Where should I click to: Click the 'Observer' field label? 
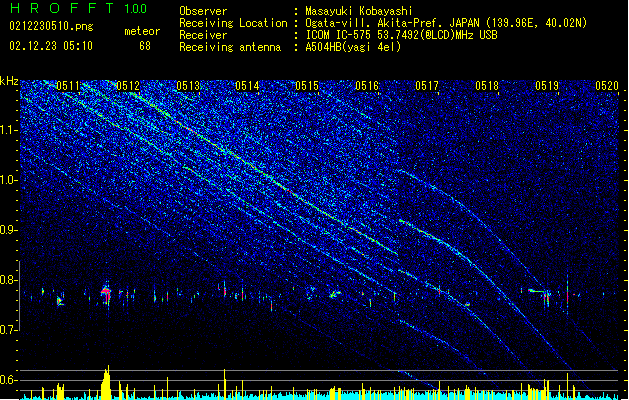[x=203, y=11]
